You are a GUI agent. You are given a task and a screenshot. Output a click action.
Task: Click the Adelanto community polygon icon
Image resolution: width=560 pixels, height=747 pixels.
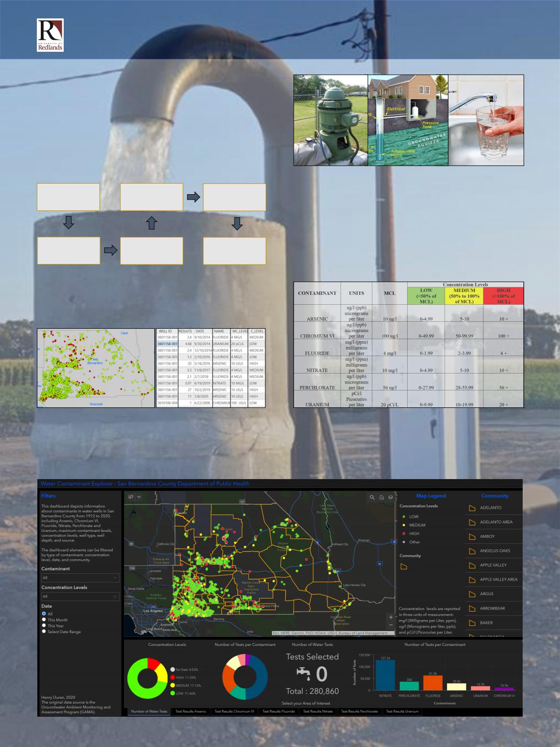[x=472, y=508]
